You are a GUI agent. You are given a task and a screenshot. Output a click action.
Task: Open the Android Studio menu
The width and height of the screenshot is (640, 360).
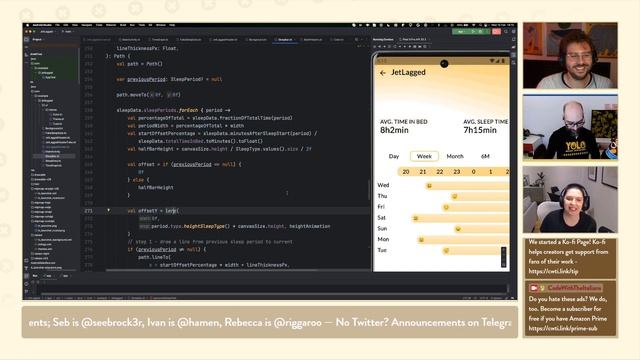click(42, 25)
